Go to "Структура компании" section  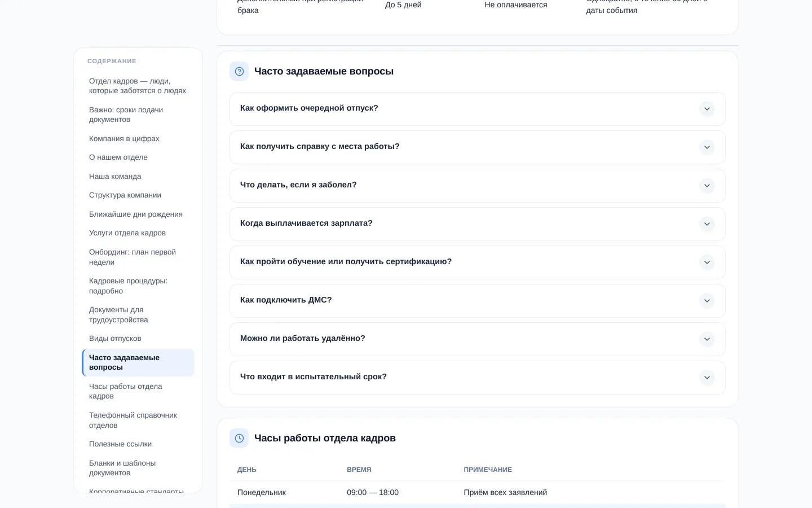pyautogui.click(x=138, y=195)
